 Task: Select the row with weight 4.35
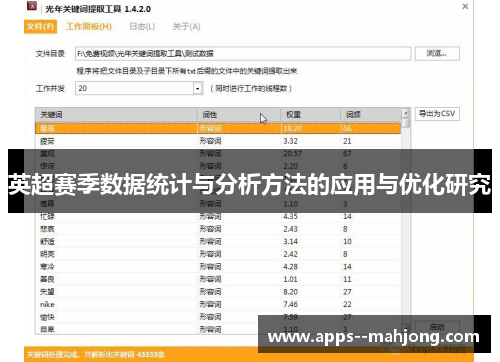[218, 216]
